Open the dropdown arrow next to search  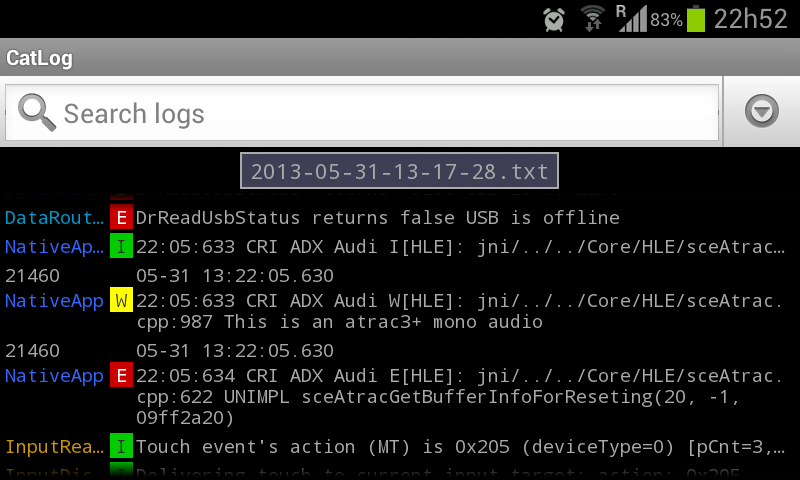point(762,112)
